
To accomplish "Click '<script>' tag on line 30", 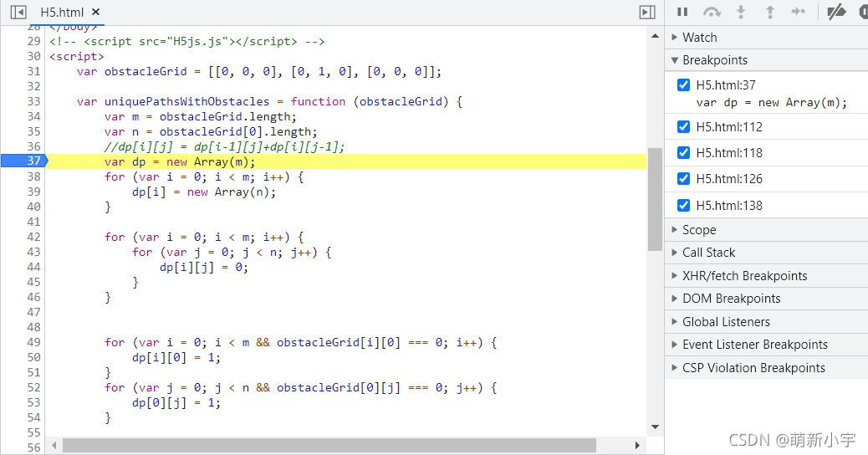I will (76, 57).
